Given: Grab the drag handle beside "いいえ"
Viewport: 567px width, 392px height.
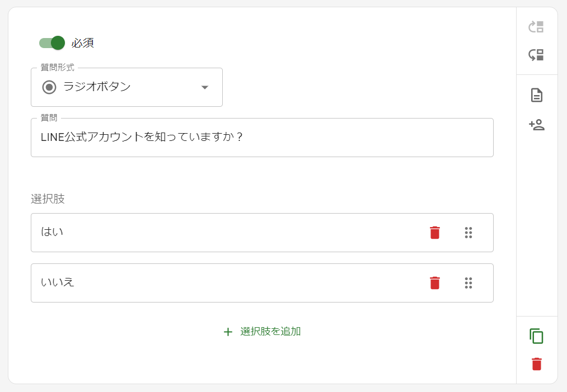Looking at the screenshot, I should [468, 283].
